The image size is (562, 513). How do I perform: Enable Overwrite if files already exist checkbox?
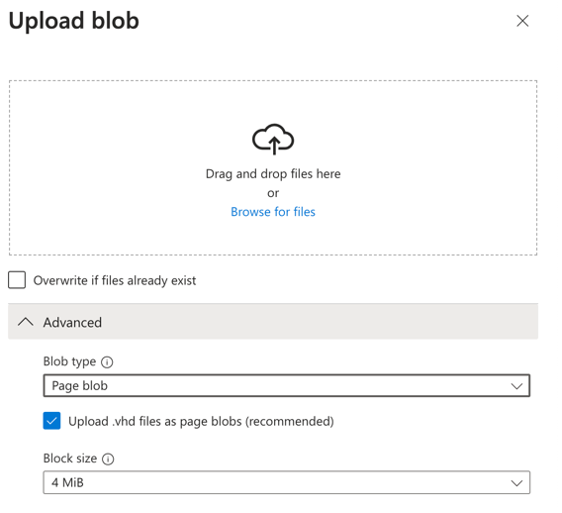(x=17, y=280)
